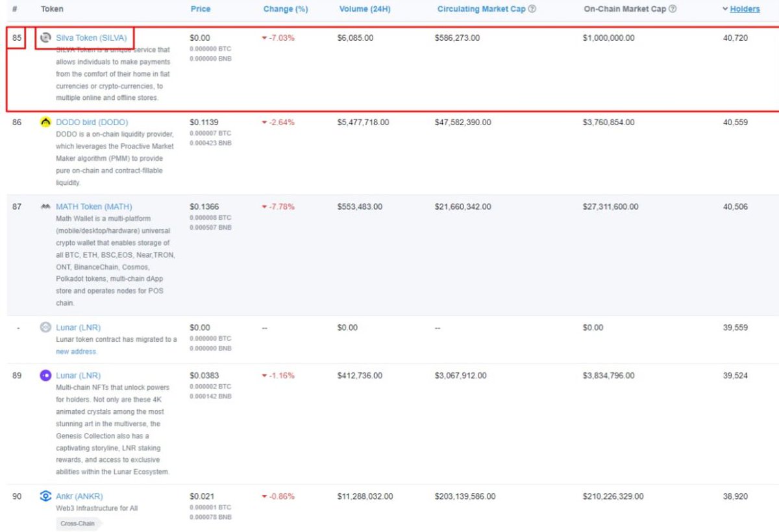Select MATH holders count 40,506

pos(736,206)
